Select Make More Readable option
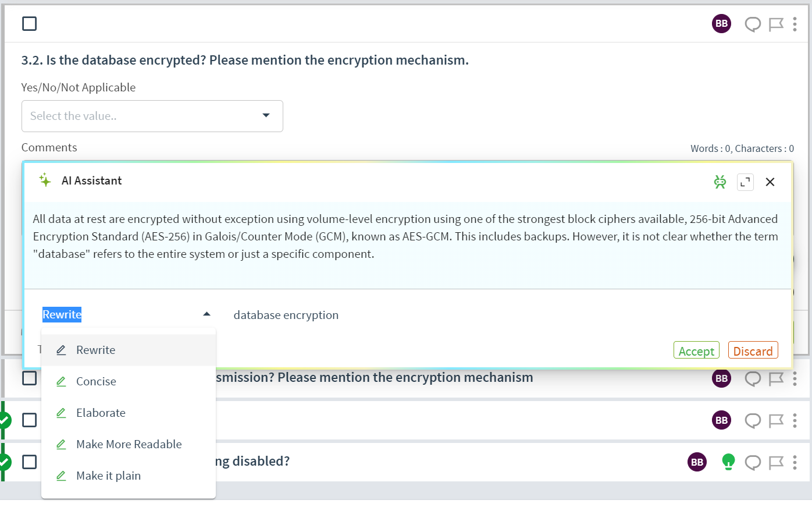812x507 pixels. [129, 444]
